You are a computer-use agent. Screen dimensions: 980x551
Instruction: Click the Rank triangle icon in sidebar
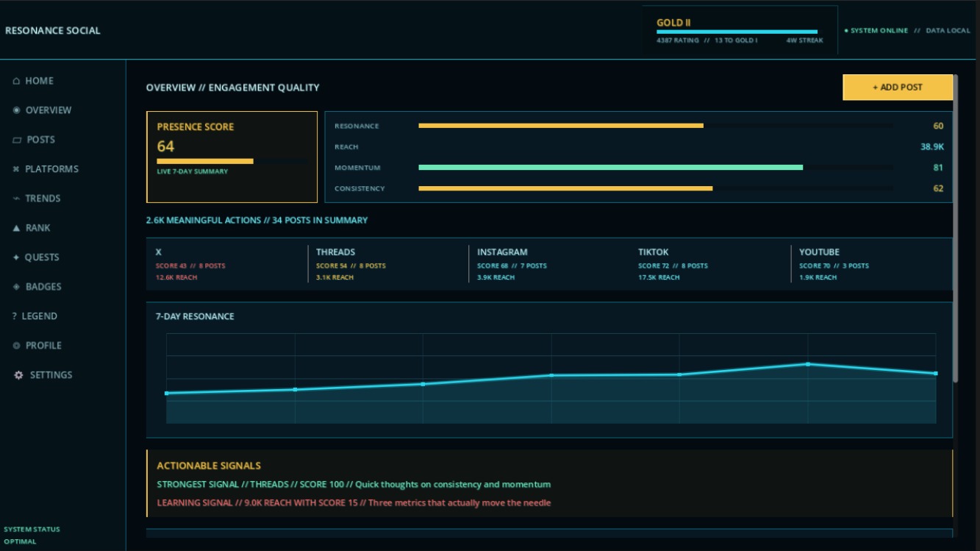(x=16, y=228)
